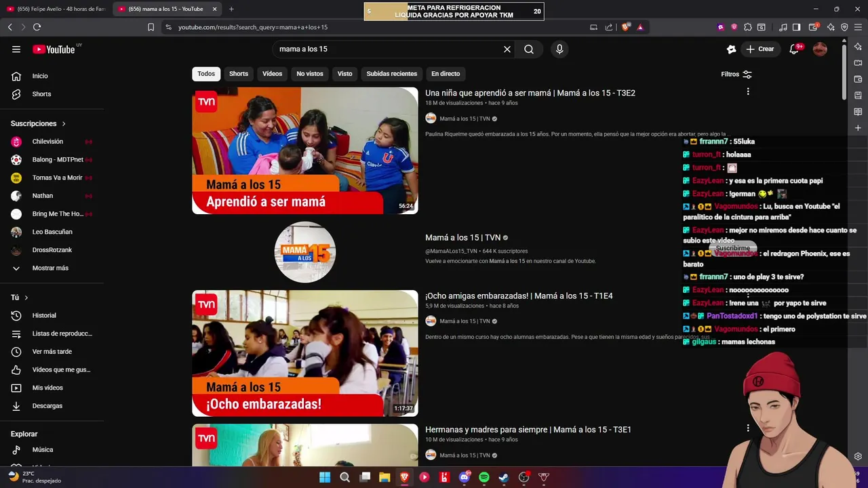Bookmark this page in the toolbar
Viewport: 868px width, 488px height.
151,27
